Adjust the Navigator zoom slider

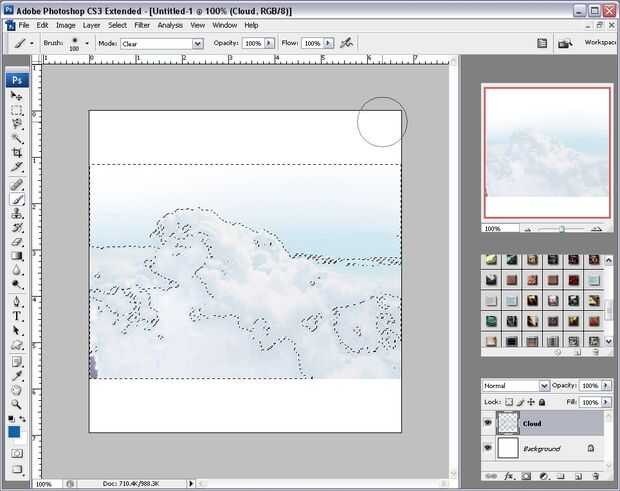pos(562,229)
